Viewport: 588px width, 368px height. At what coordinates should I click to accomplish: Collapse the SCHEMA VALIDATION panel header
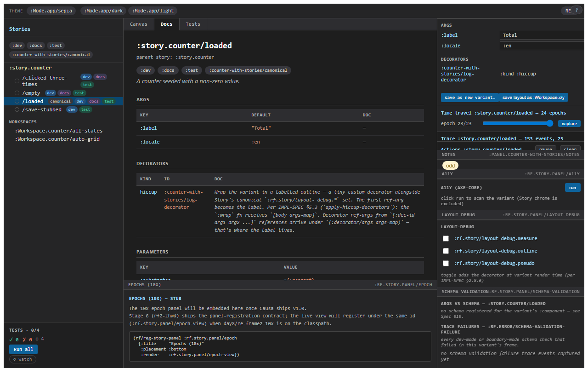point(511,292)
